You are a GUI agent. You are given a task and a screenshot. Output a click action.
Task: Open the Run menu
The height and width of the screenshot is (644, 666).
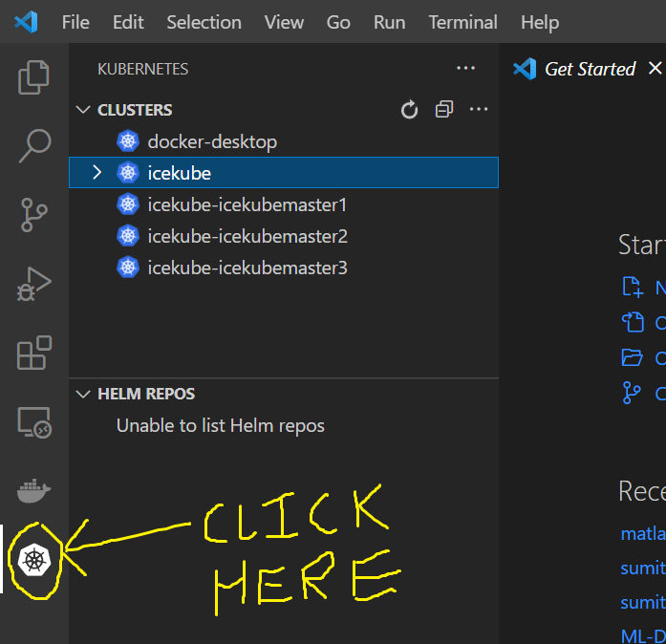coord(389,22)
